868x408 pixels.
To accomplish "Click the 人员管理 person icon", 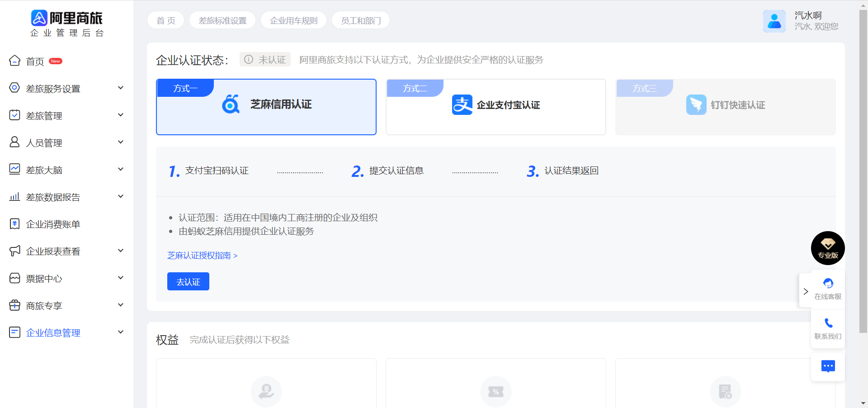I will [14, 142].
